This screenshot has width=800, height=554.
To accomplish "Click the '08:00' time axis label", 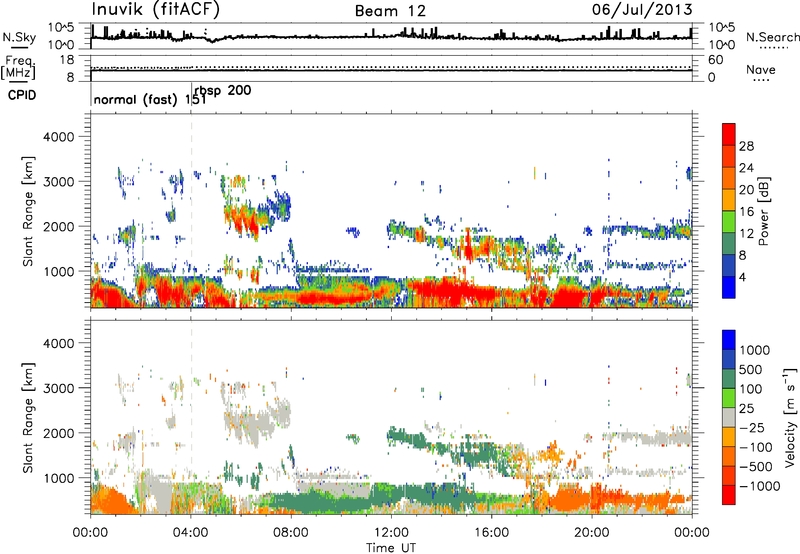I will click(x=291, y=533).
